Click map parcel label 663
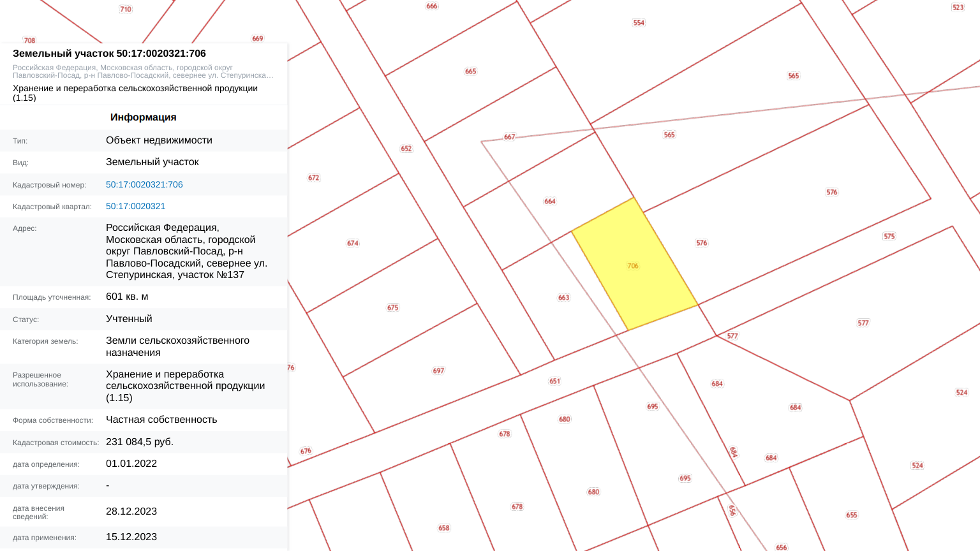 [x=564, y=298]
